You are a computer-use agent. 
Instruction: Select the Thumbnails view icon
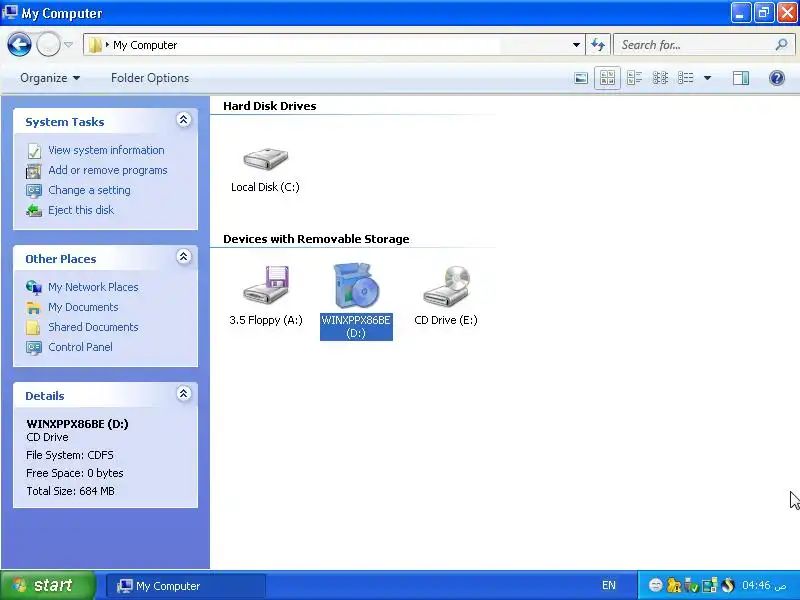click(x=607, y=78)
